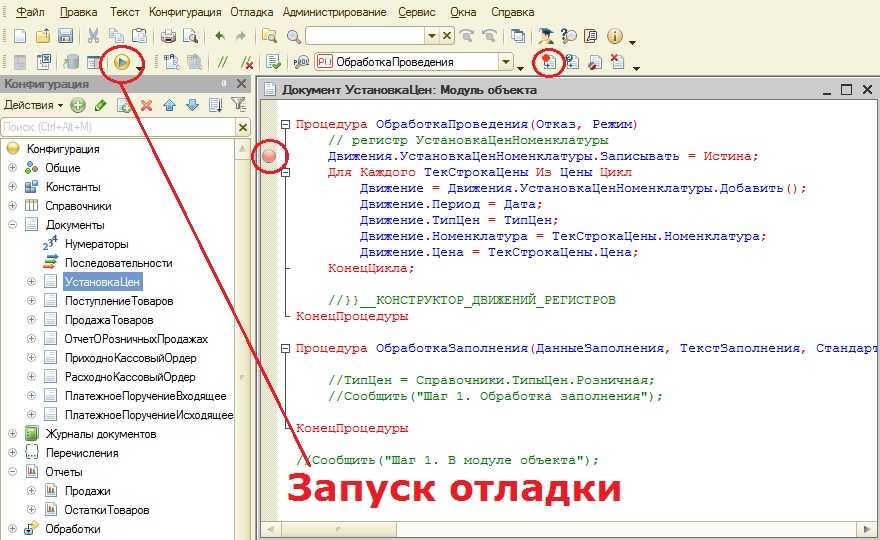Open the ОбработкаПроведения procedure dropdown
880x540 pixels.
(506, 62)
